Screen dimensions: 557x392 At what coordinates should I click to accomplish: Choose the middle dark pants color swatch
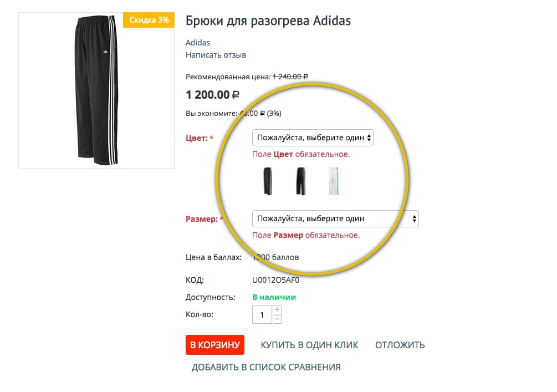pos(300,181)
